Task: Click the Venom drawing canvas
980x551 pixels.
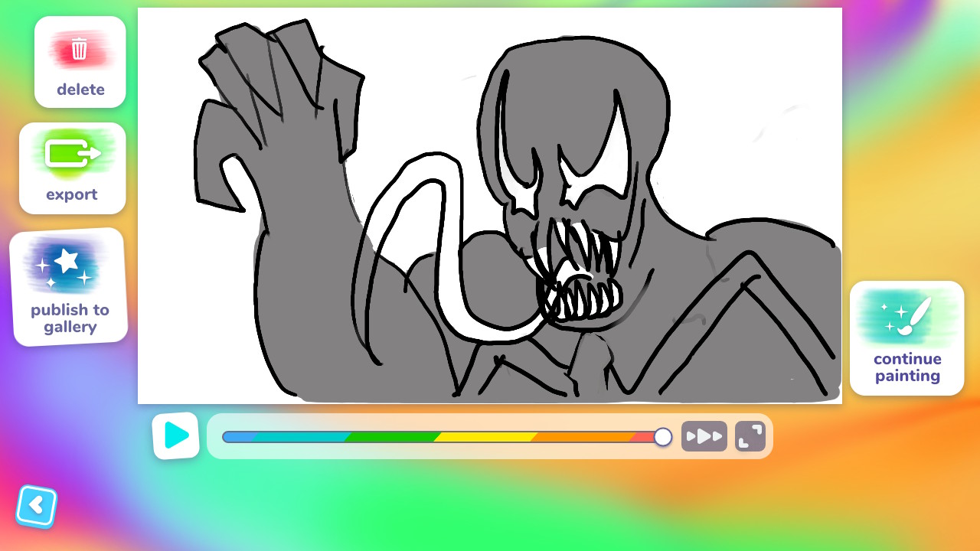Action: tap(490, 206)
